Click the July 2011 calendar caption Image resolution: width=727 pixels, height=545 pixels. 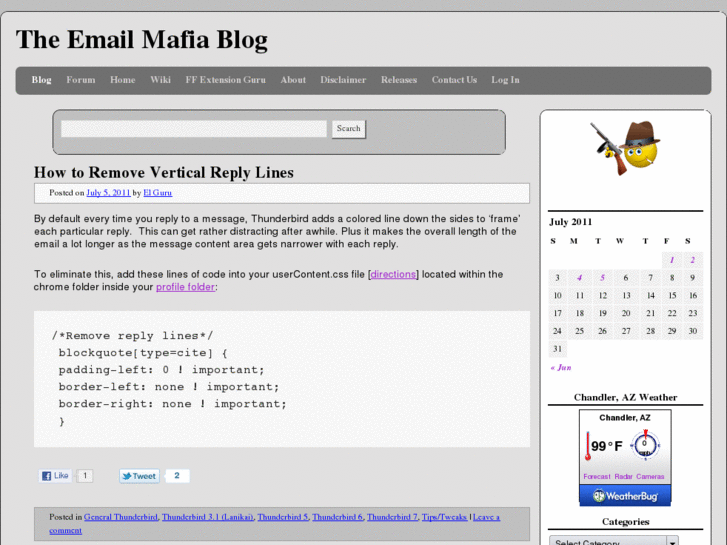click(x=570, y=222)
